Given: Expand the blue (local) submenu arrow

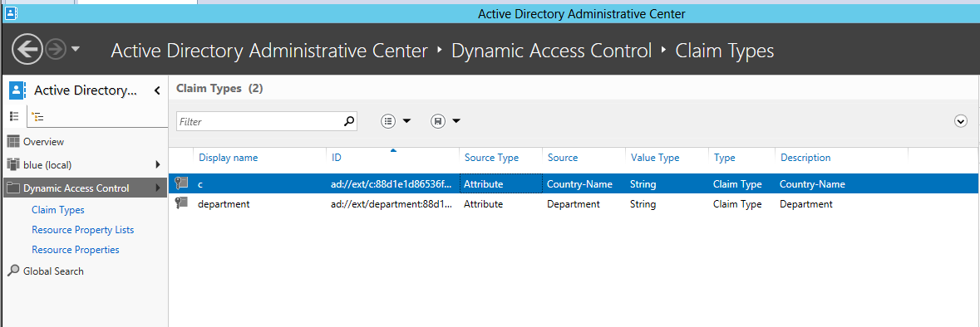Looking at the screenshot, I should tap(157, 165).
